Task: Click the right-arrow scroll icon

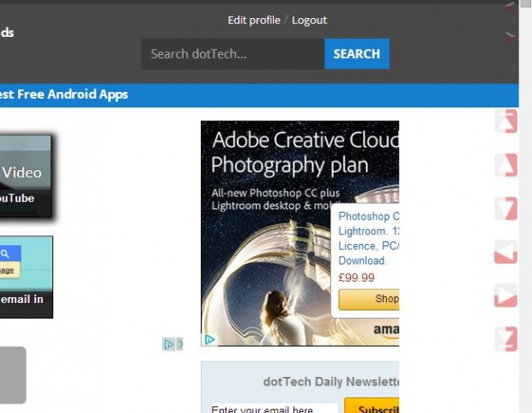Action: click(506, 295)
